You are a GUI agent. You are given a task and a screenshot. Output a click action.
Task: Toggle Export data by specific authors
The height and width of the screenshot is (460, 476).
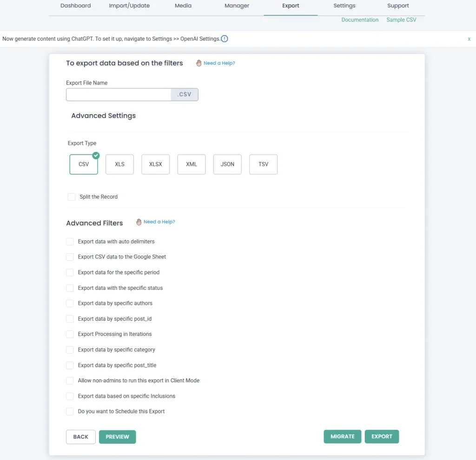[x=70, y=303]
